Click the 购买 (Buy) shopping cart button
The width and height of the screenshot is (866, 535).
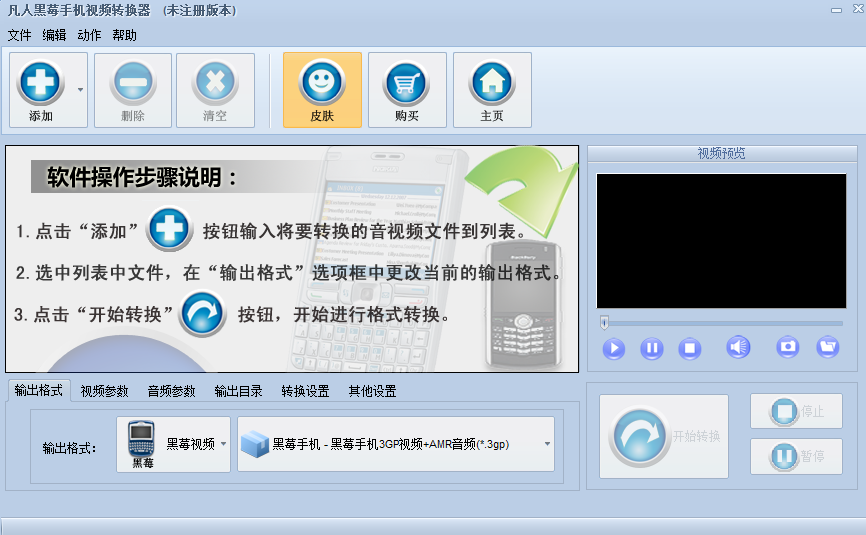[x=407, y=90]
